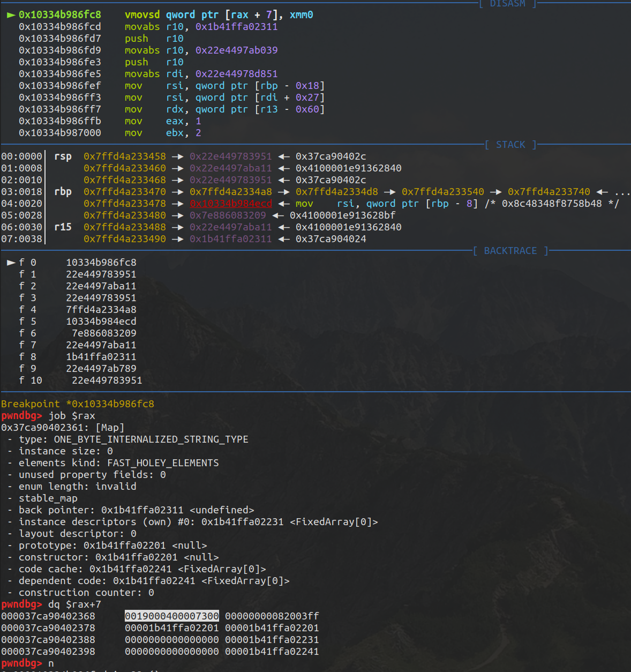The height and width of the screenshot is (672, 631).
Task: Click the red address 0x10334b984ecd in stack
Action: 231,204
